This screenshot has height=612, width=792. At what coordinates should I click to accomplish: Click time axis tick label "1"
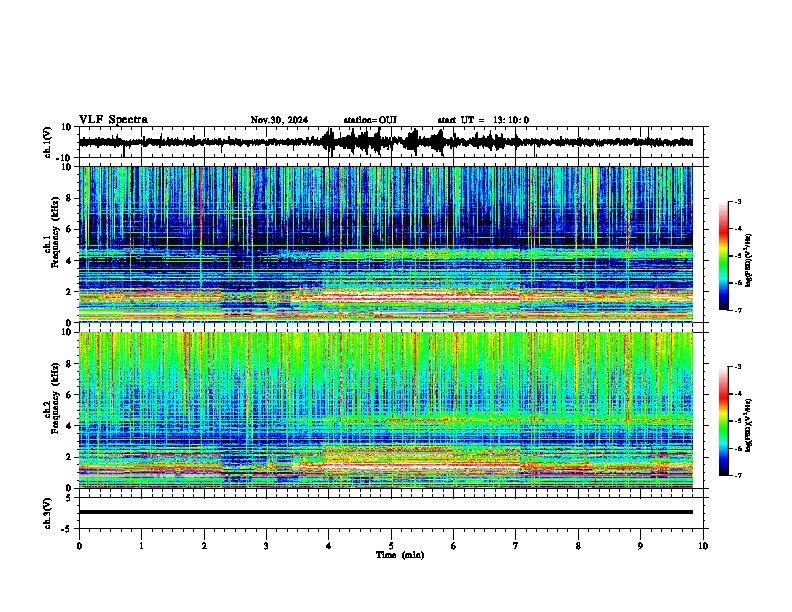tap(141, 546)
